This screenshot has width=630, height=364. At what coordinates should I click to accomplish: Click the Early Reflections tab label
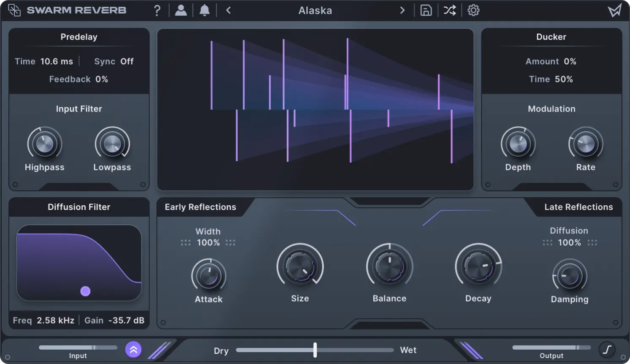click(201, 207)
